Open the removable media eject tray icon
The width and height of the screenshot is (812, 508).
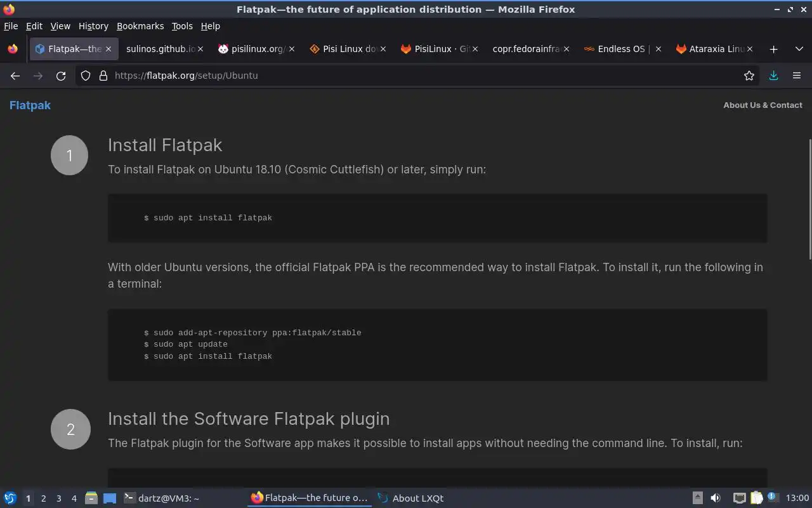click(697, 498)
